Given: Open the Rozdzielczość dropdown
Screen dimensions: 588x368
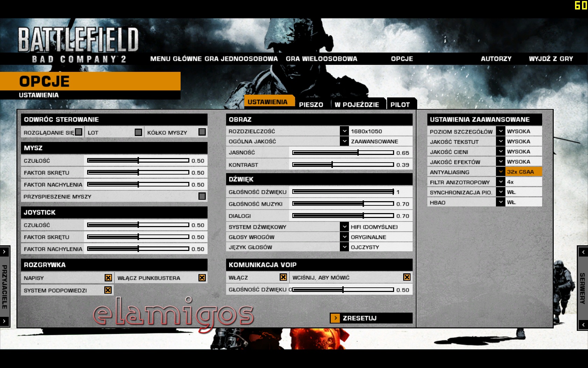Looking at the screenshot, I should click(344, 131).
